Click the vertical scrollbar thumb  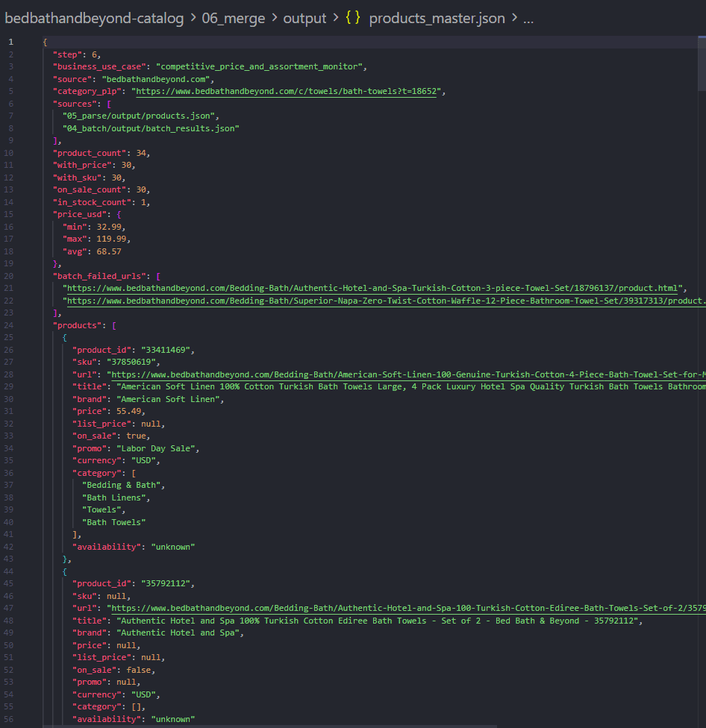coord(702,63)
